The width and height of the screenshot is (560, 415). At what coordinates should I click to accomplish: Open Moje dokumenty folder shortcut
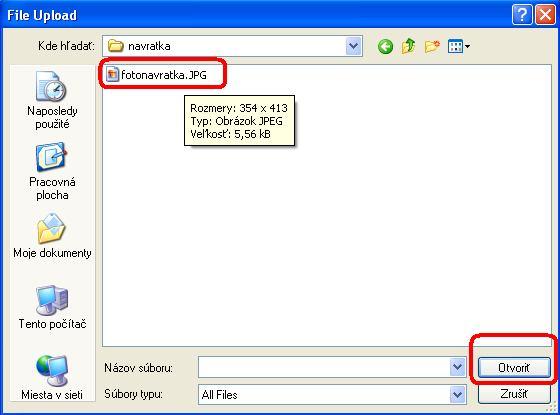[x=52, y=236]
